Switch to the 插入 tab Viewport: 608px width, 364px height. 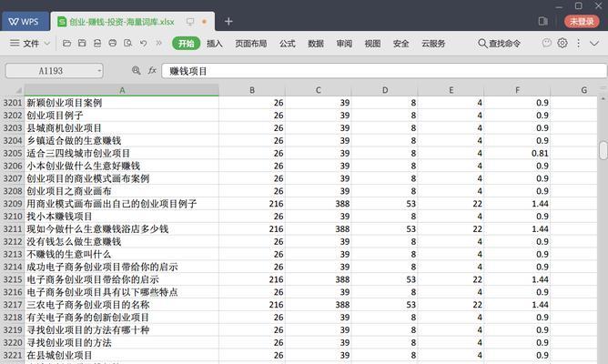click(215, 44)
